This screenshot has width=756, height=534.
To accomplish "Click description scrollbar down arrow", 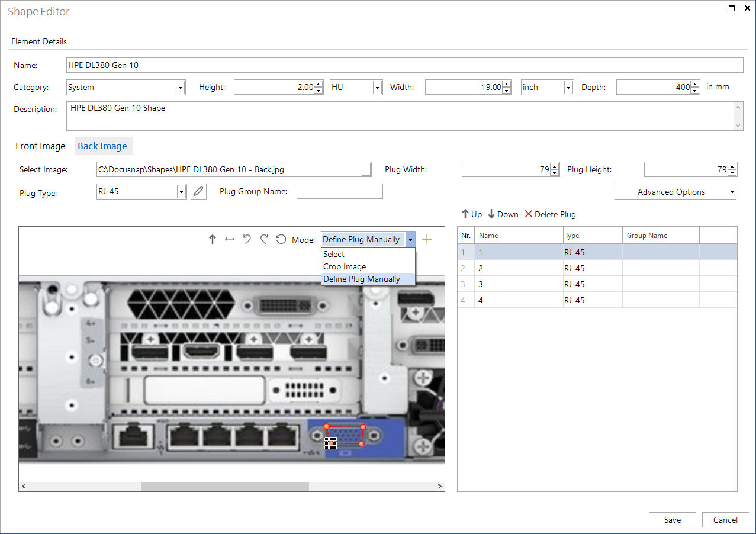I will pyautogui.click(x=738, y=126).
